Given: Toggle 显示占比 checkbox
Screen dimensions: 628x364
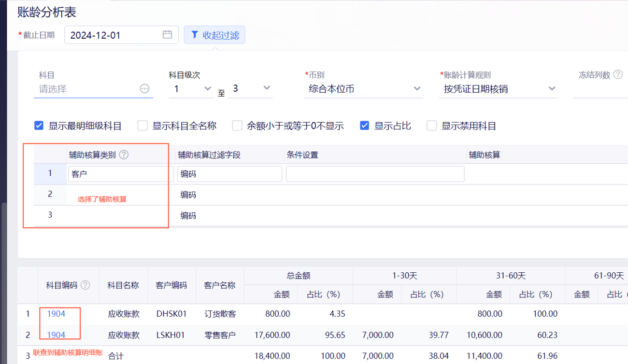Looking at the screenshot, I should (365, 126).
